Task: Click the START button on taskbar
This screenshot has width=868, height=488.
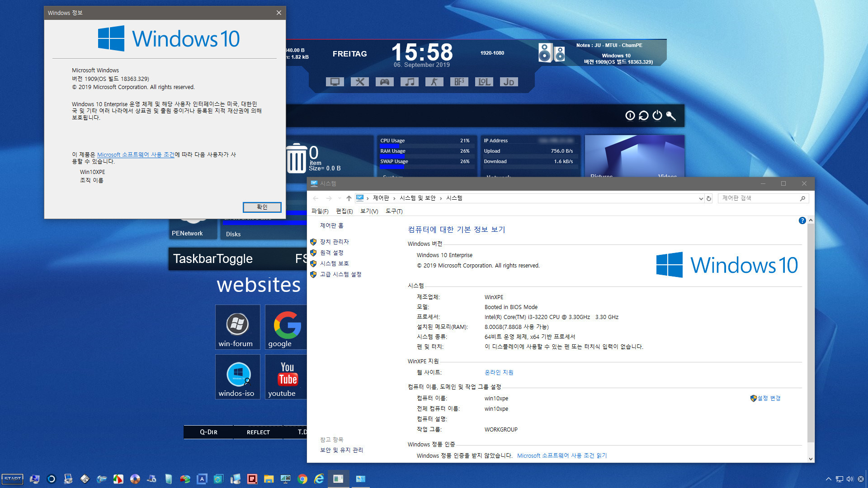Action: 13,479
